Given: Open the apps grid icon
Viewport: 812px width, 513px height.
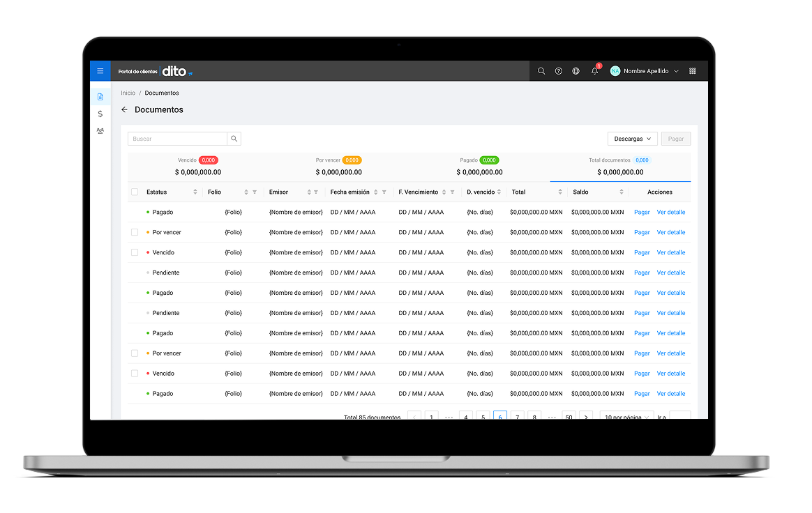Looking at the screenshot, I should (x=692, y=71).
